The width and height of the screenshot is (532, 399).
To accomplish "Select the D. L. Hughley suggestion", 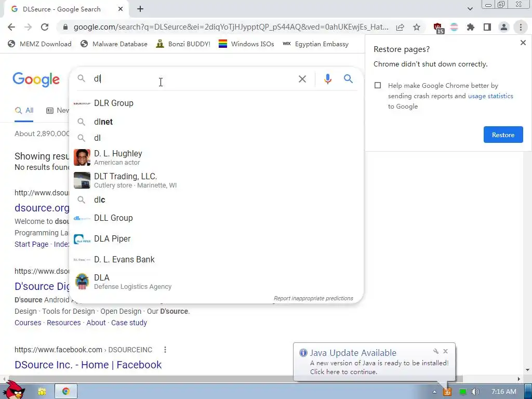I will [x=216, y=157].
